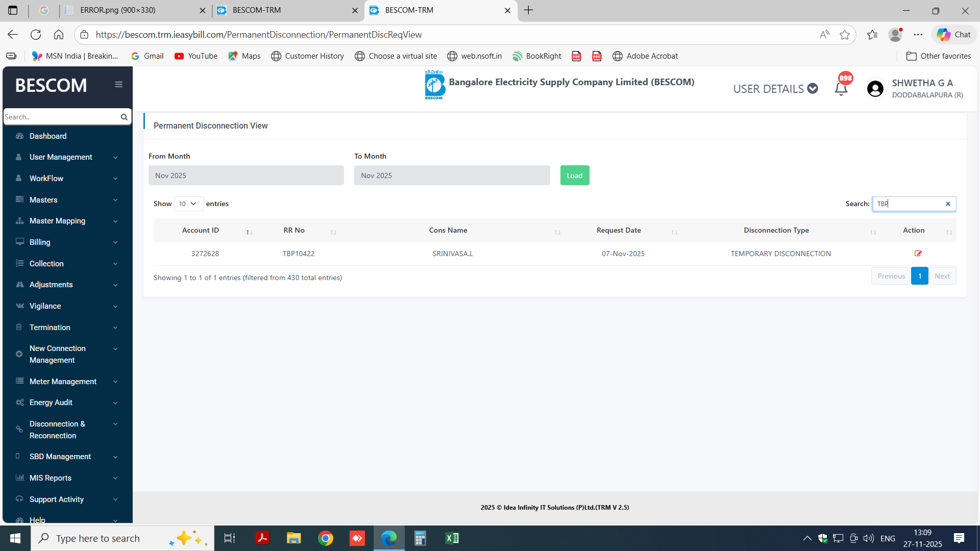Open the Show entries count dropdown
Screen dimensions: 980x551
coord(188,204)
